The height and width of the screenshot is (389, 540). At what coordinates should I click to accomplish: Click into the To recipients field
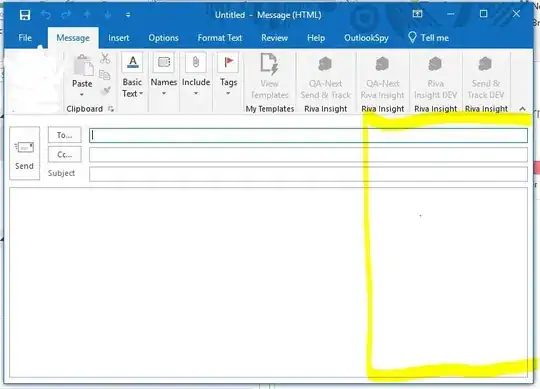click(308, 135)
